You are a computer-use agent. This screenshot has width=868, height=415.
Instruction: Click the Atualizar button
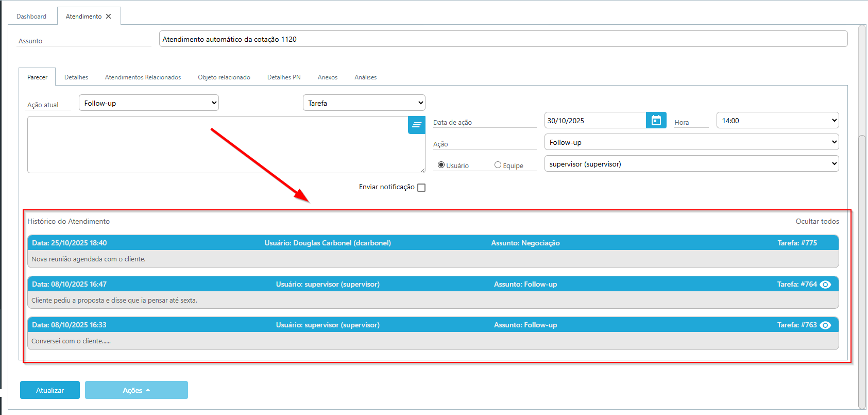pos(50,390)
